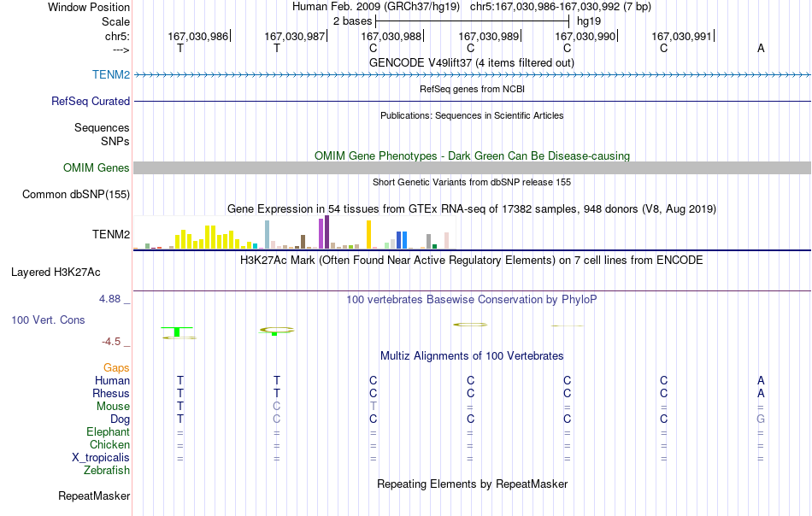Click the TENM2 gene arrow line
This screenshot has height=516, width=812.
point(473,75)
